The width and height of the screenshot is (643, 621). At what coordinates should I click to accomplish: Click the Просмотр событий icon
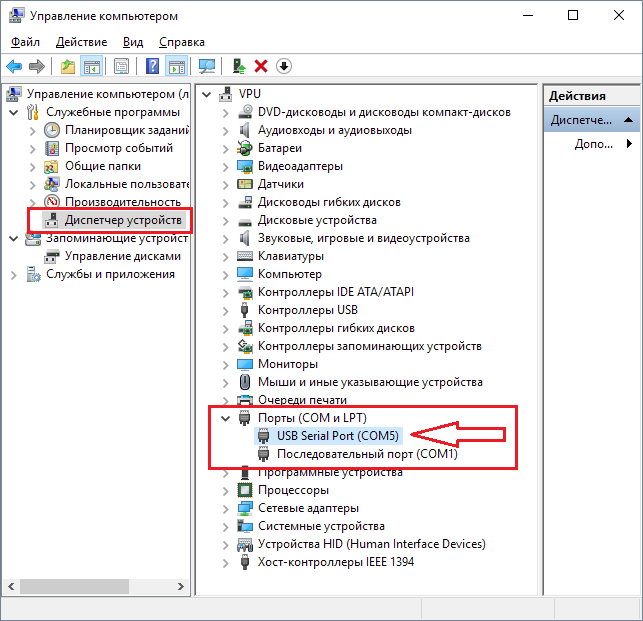pyautogui.click(x=52, y=148)
